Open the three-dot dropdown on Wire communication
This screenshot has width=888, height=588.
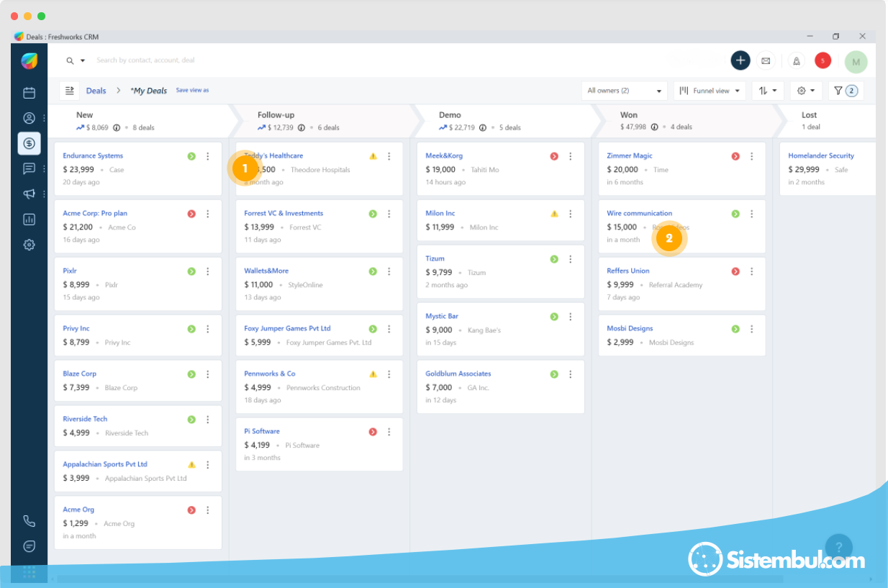pyautogui.click(x=752, y=214)
